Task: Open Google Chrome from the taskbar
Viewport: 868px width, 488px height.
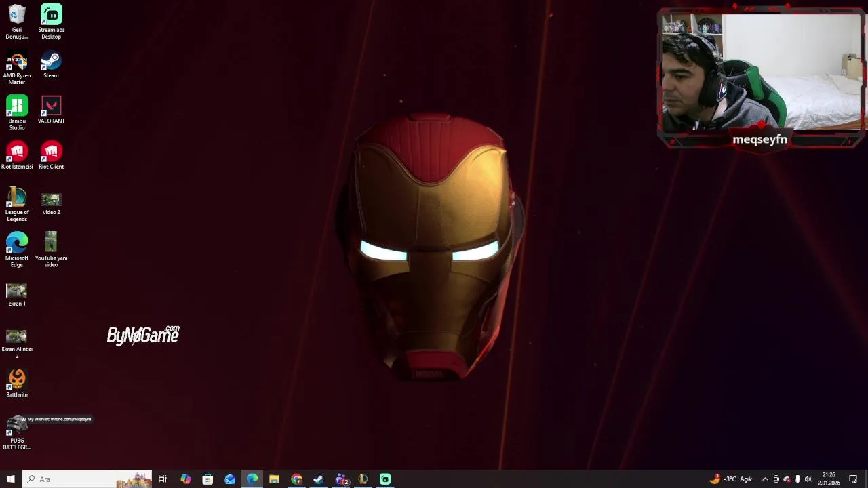Action: [296, 479]
